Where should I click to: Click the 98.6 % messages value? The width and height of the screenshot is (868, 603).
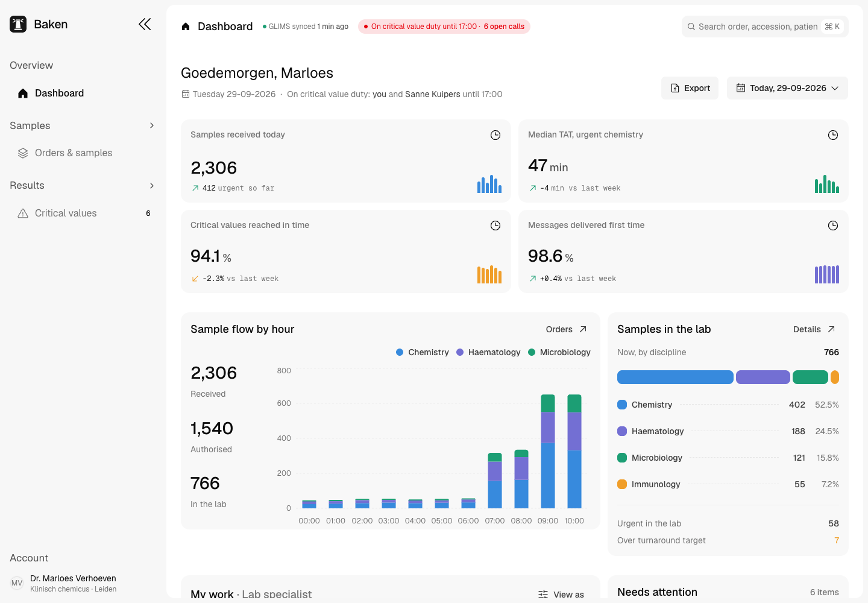pyautogui.click(x=551, y=256)
